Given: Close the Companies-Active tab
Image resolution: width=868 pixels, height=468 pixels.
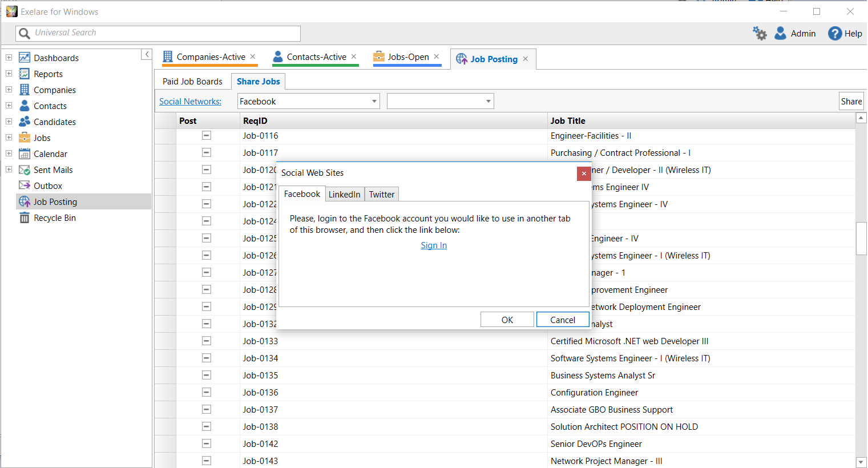Looking at the screenshot, I should 253,57.
